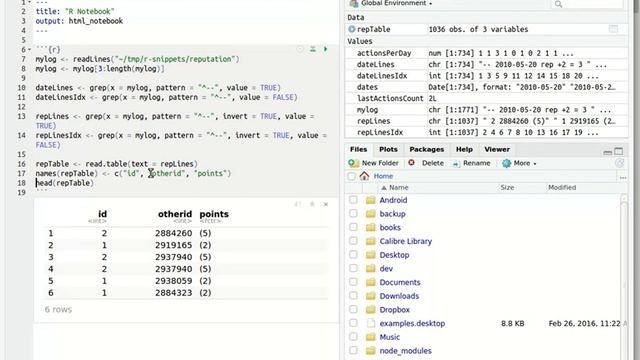Click the Android folder icon
The width and height of the screenshot is (640, 360).
pos(371,200)
